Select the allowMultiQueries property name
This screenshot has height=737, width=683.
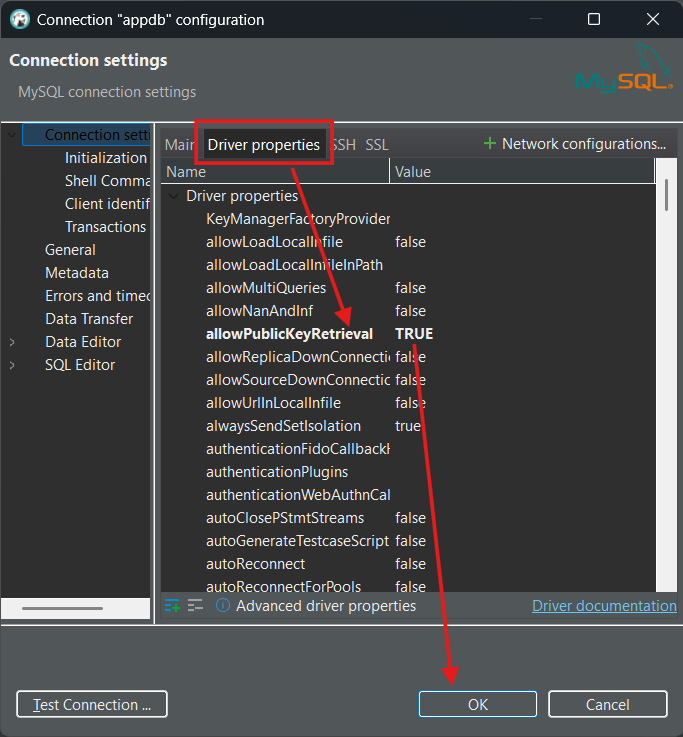point(266,288)
